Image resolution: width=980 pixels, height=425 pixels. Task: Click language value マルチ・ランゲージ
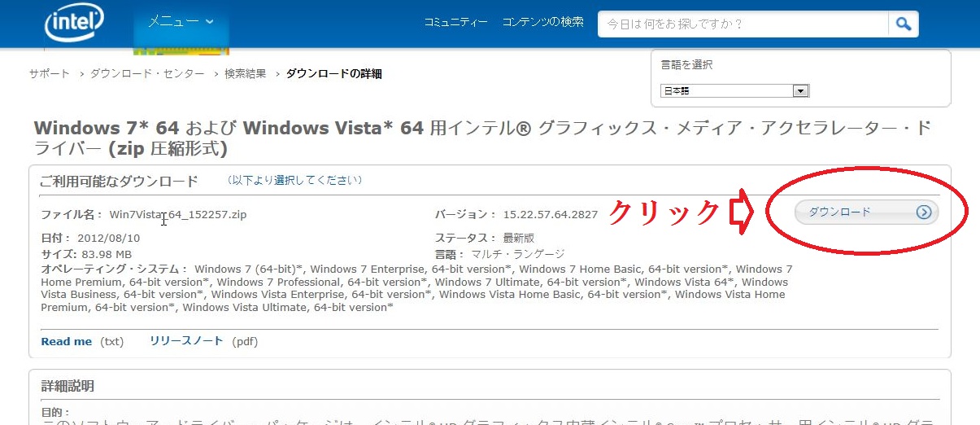point(518,254)
